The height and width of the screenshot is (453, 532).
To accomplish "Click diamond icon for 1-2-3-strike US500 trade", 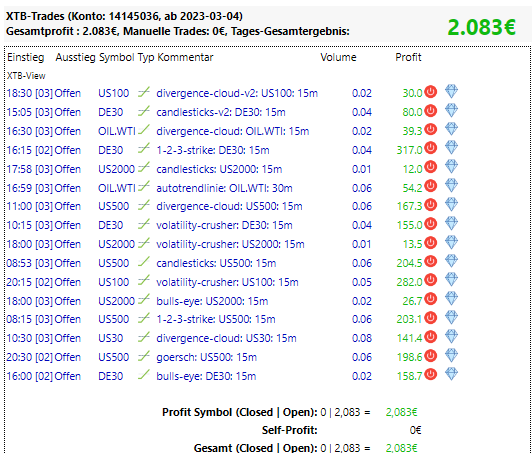I will click(451, 318).
